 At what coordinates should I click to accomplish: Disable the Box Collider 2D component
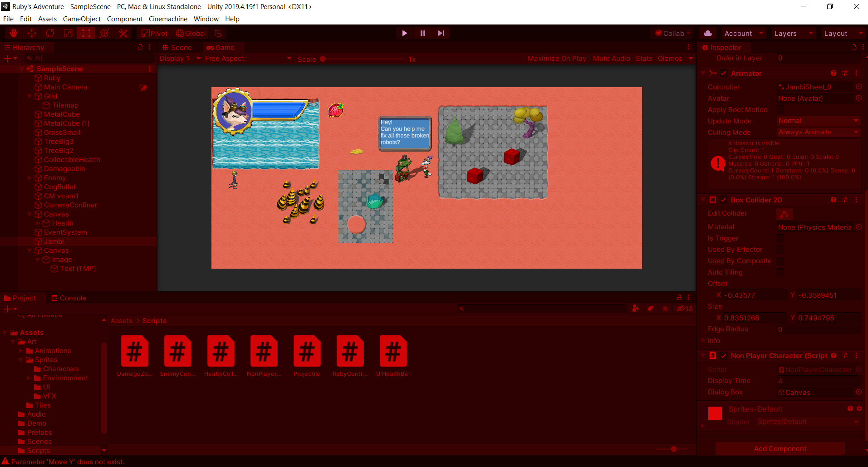coord(724,200)
